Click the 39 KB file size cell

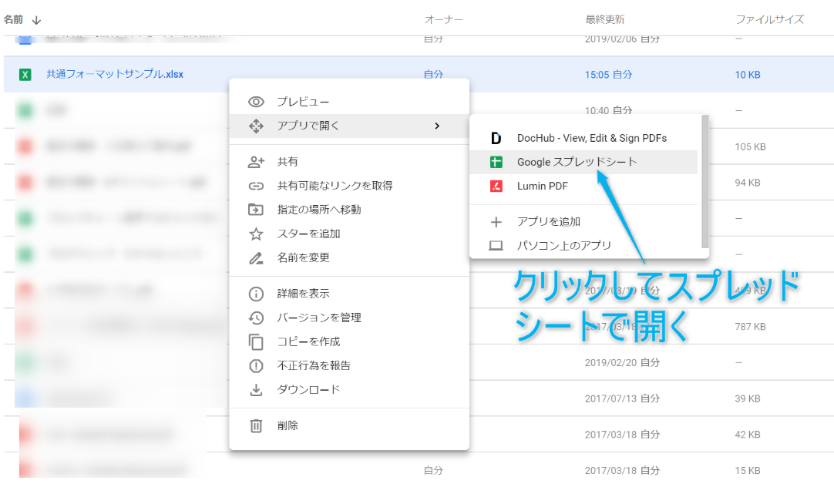coord(748,398)
